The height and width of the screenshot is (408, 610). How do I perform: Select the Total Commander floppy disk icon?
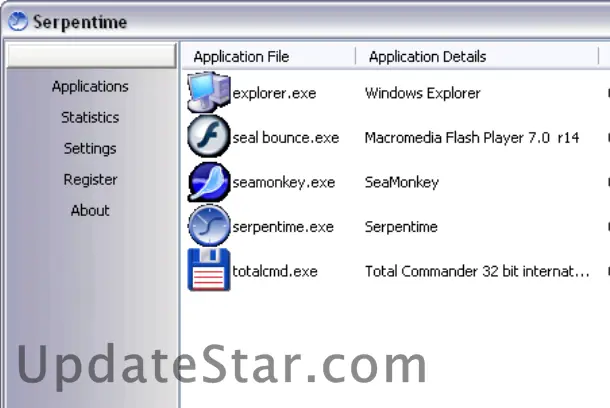209,270
